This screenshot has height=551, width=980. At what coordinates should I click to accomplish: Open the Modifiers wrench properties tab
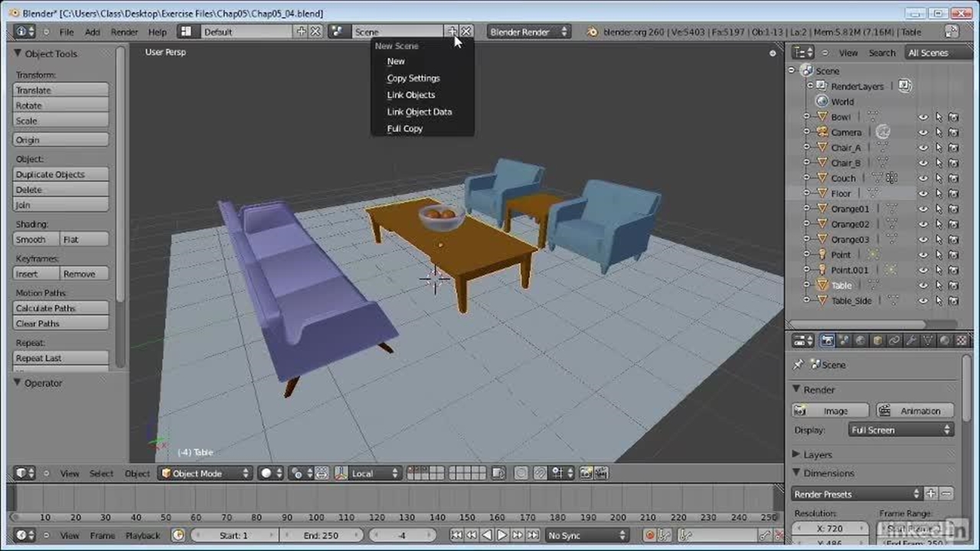[x=911, y=341]
